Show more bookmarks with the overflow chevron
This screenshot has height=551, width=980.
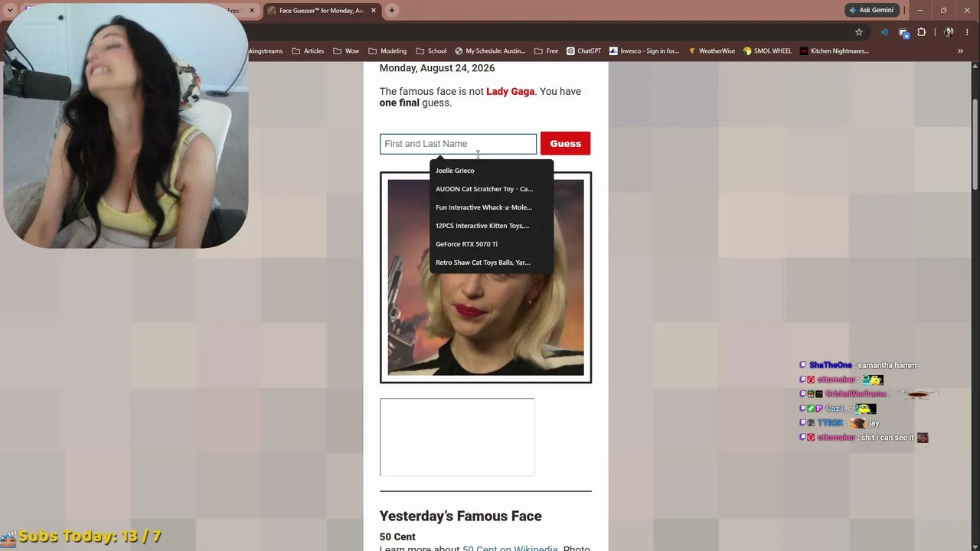point(960,51)
